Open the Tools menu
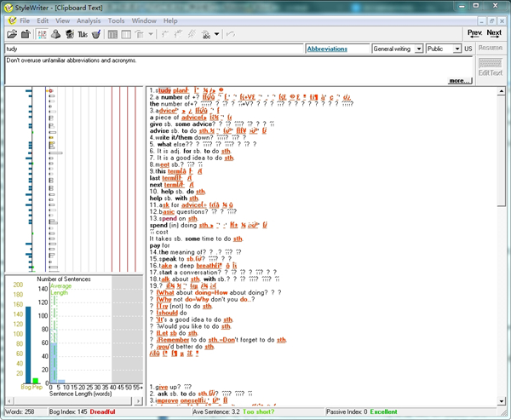This screenshot has width=511, height=420. coord(116,20)
